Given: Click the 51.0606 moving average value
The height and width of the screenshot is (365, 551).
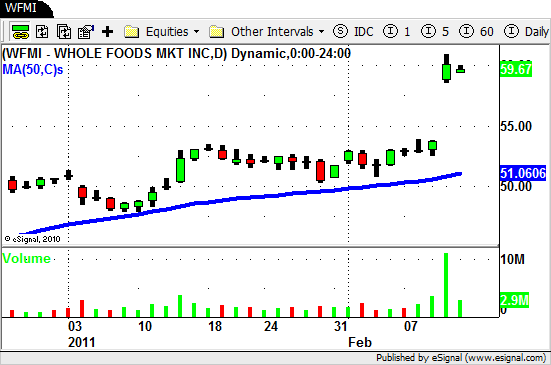Looking at the screenshot, I should [x=523, y=173].
